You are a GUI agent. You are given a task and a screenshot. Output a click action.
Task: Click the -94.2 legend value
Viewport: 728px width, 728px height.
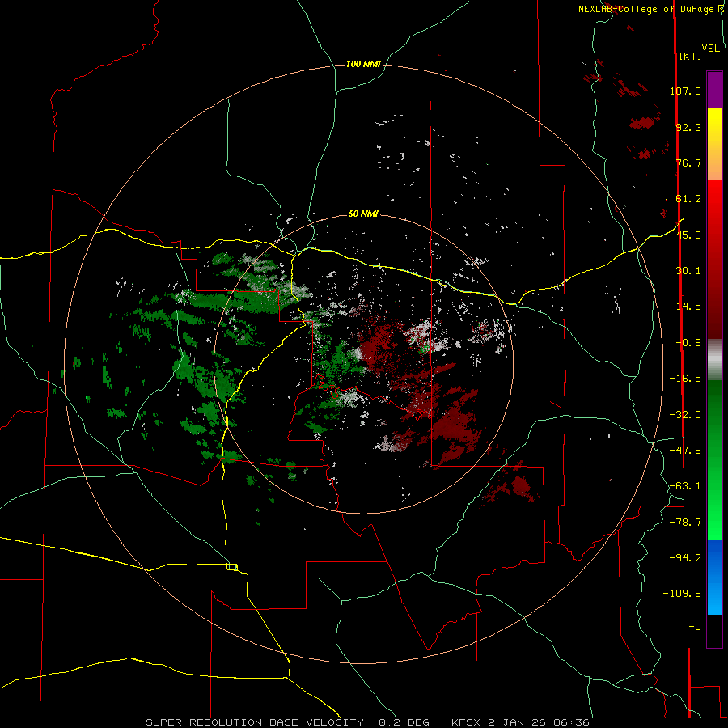click(x=685, y=558)
